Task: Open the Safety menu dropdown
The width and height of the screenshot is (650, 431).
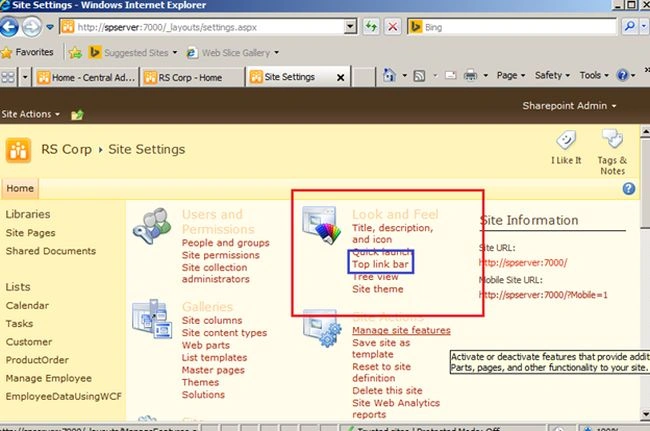Action: [x=552, y=75]
